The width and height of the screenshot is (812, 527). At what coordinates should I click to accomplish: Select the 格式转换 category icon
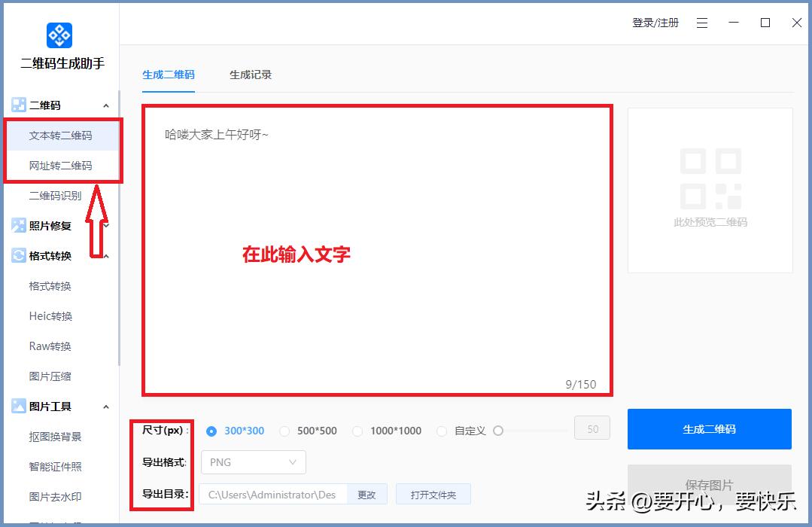(18, 255)
